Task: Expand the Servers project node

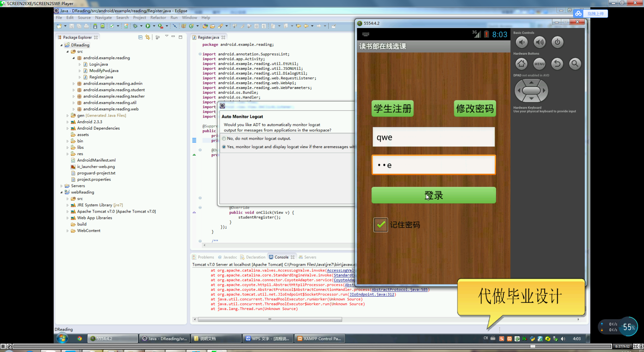Action: tap(61, 186)
